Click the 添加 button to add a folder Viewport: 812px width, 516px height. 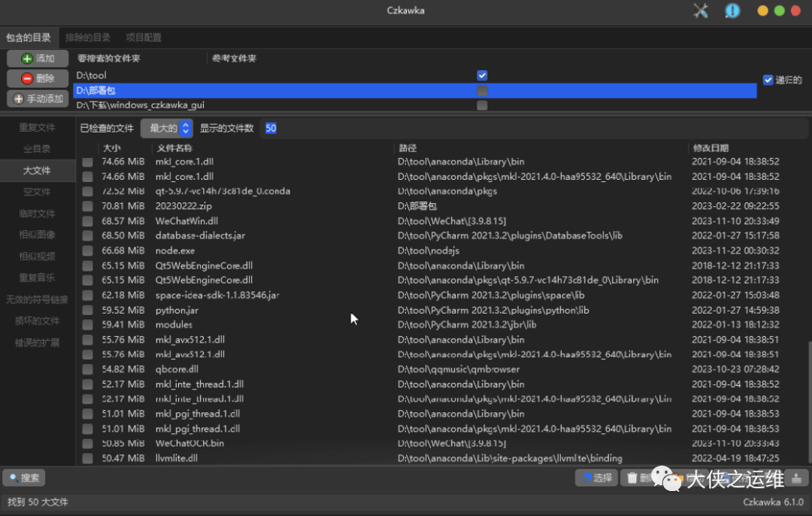click(x=38, y=59)
